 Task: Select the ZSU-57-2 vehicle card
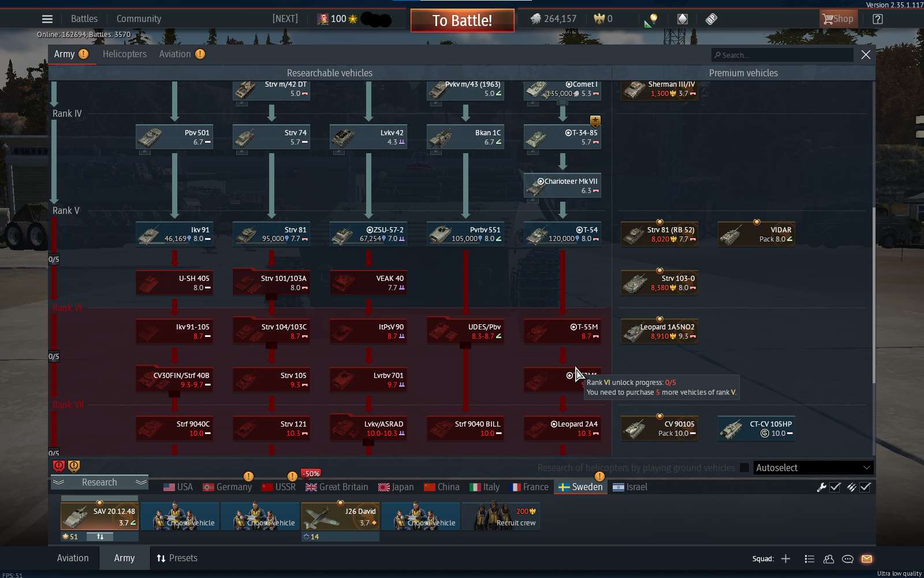coord(368,235)
